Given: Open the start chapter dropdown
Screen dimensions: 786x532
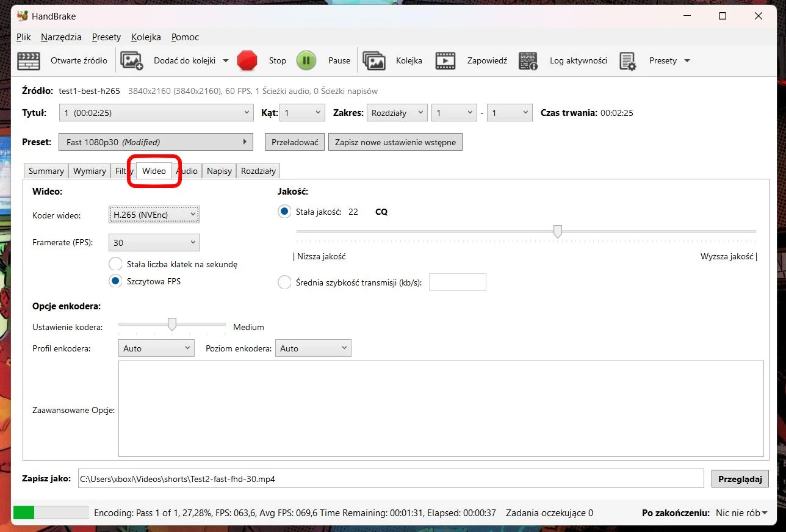Looking at the screenshot, I should pos(454,113).
